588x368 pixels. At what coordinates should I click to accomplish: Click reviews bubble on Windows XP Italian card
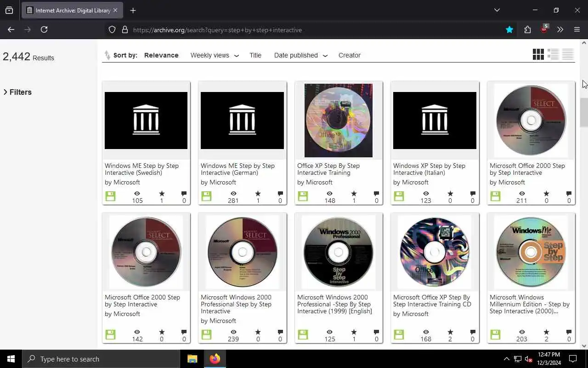pyautogui.click(x=472, y=194)
